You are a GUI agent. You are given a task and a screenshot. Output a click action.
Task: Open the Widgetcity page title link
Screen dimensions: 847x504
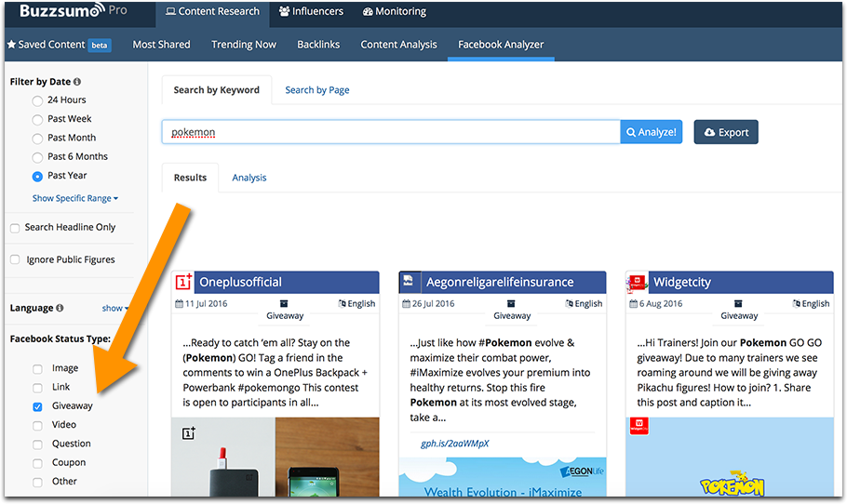[x=682, y=282]
